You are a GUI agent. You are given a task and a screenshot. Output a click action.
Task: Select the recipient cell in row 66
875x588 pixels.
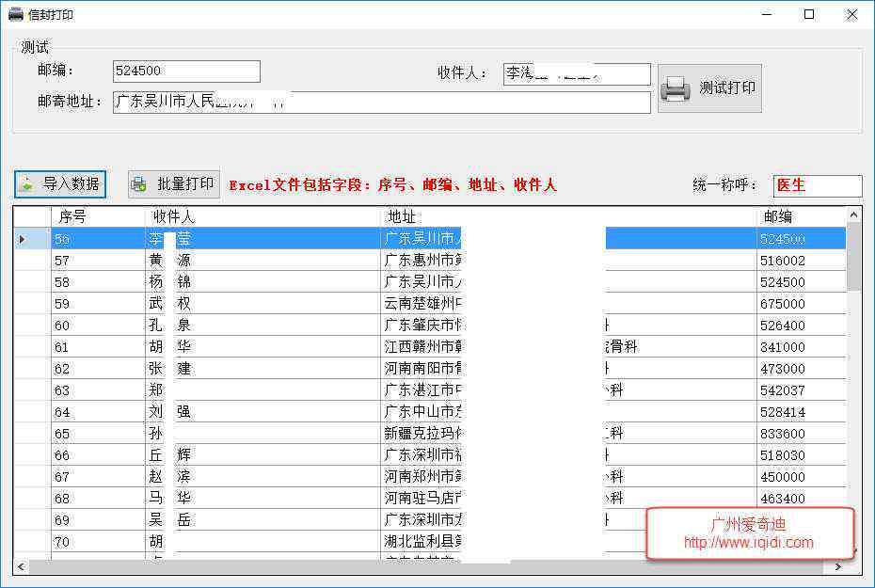pyautogui.click(x=262, y=455)
